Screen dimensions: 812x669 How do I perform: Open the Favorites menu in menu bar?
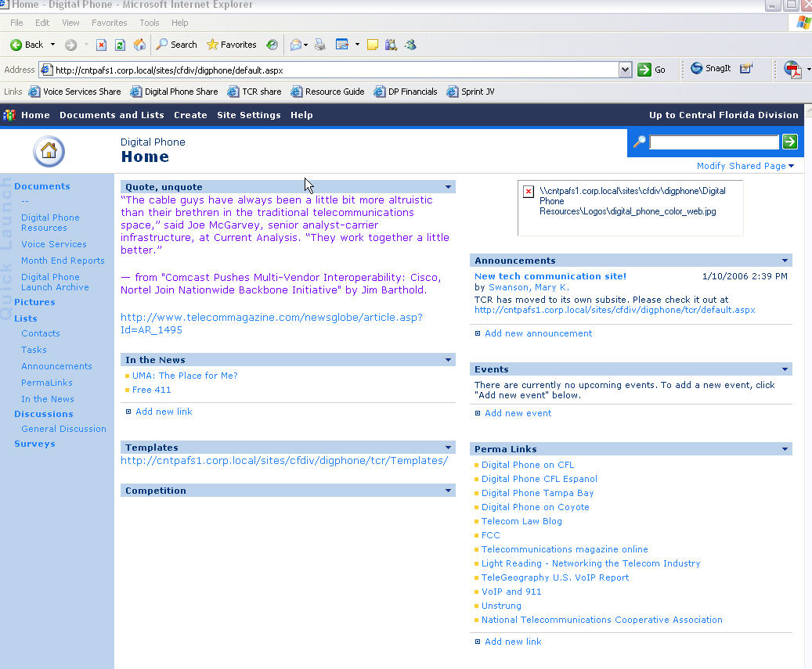click(x=110, y=23)
